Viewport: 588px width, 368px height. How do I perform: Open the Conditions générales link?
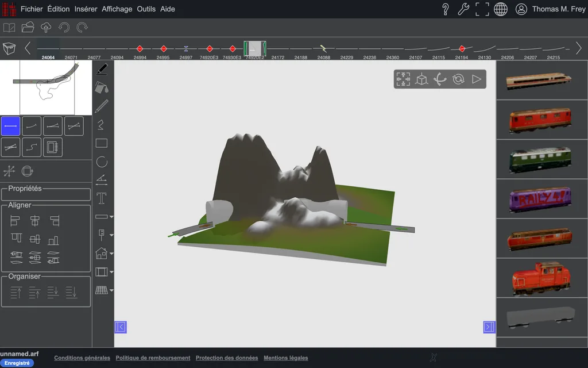tap(82, 358)
